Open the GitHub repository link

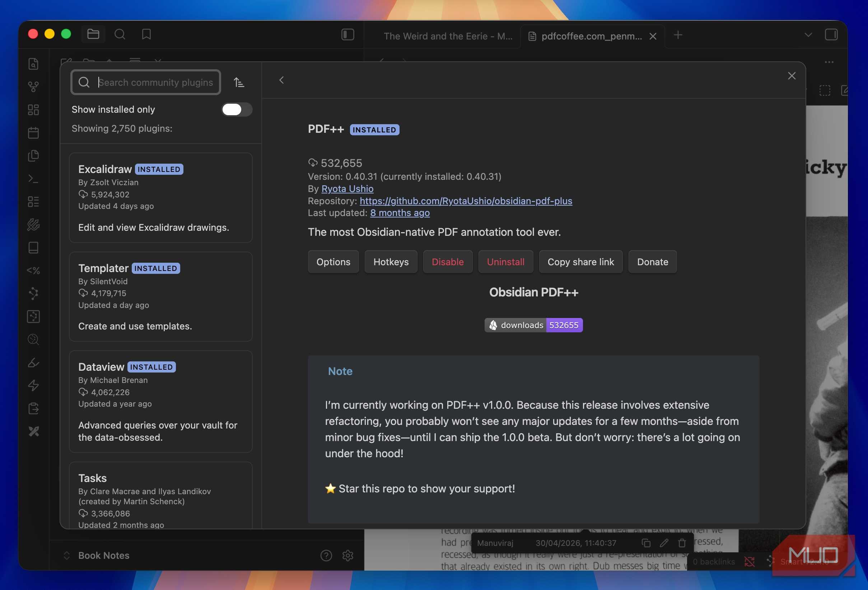[x=466, y=201]
